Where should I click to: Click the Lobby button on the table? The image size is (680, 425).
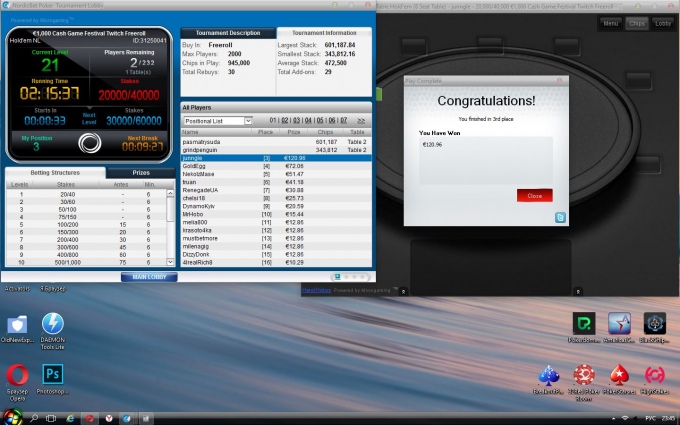(x=663, y=23)
